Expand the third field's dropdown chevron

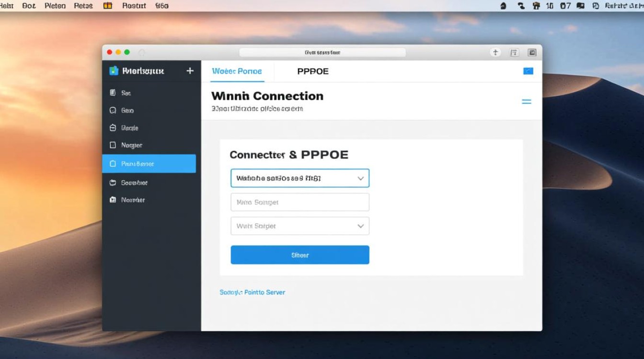pos(360,226)
